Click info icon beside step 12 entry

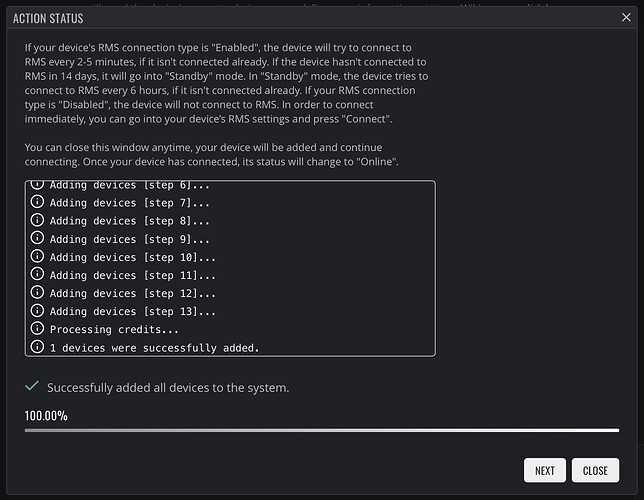[x=37, y=292]
